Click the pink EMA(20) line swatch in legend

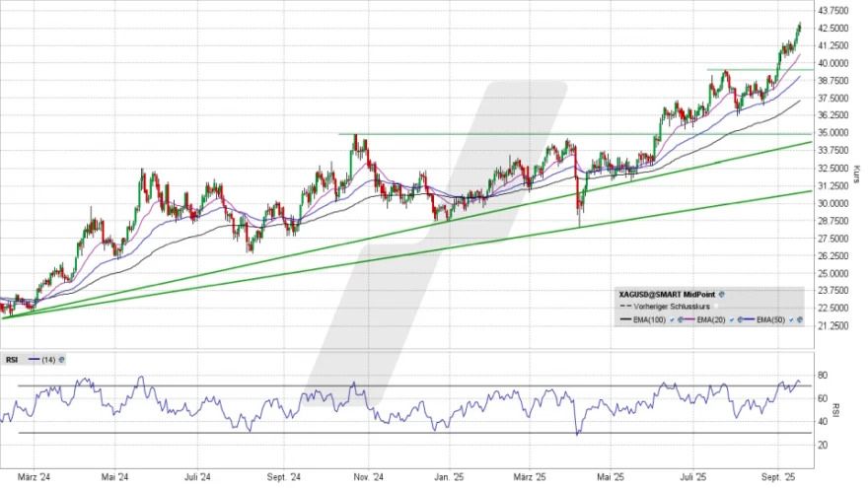coord(687,320)
